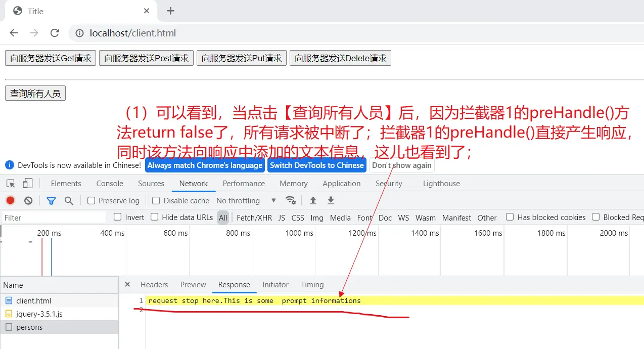Check the Invert filter checkbox
This screenshot has height=349, width=644.
click(118, 217)
